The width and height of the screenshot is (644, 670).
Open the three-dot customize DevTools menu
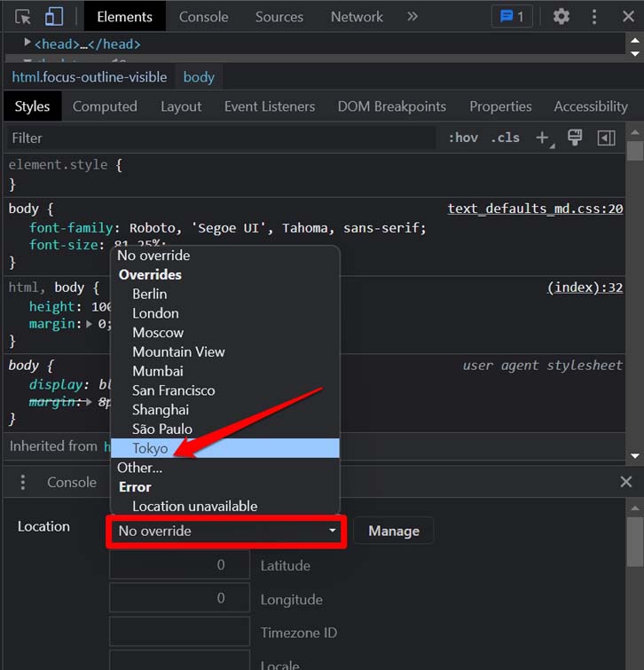(594, 17)
